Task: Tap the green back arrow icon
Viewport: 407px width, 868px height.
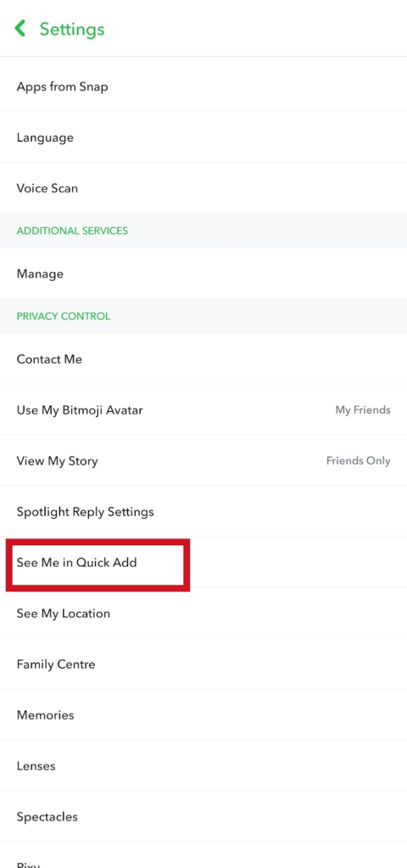Action: (x=20, y=29)
